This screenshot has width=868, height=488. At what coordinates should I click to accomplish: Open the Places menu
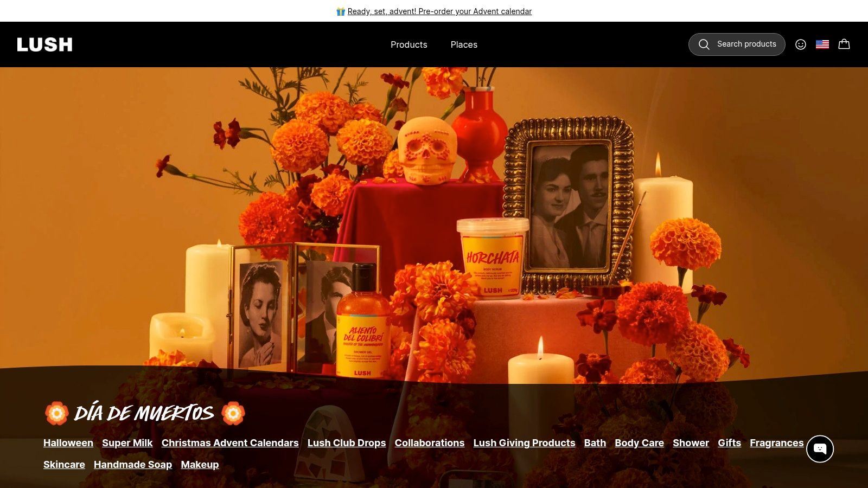(x=464, y=44)
